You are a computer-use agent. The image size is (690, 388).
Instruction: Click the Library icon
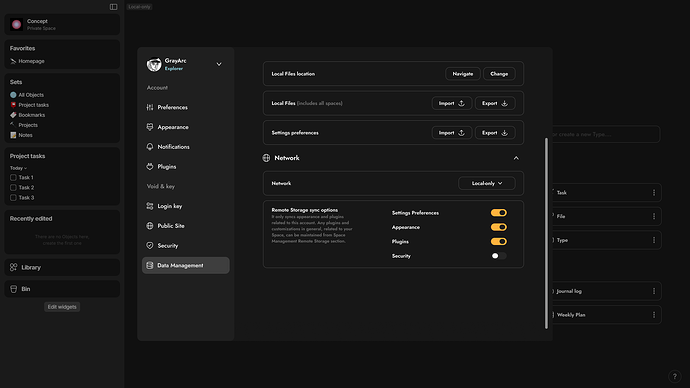pyautogui.click(x=14, y=267)
